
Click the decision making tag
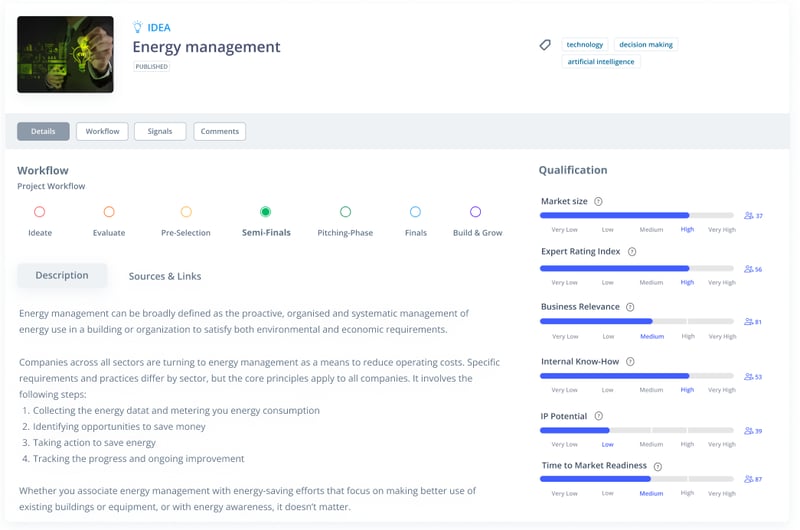coord(646,45)
